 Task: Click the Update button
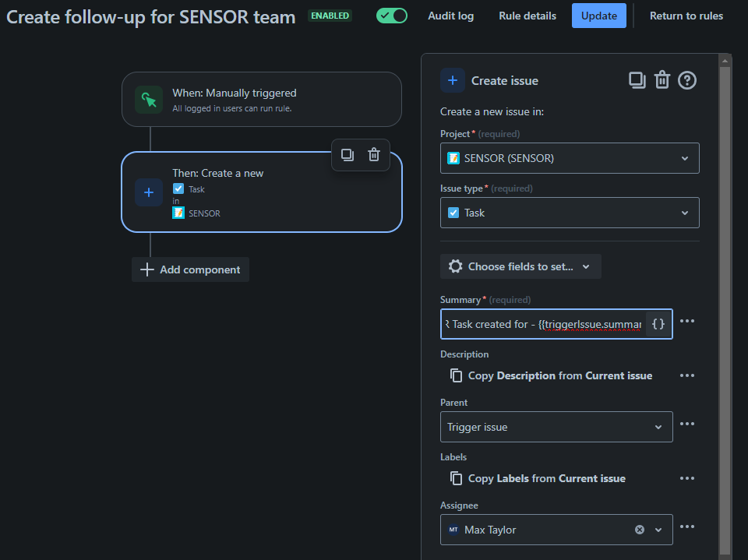(599, 16)
